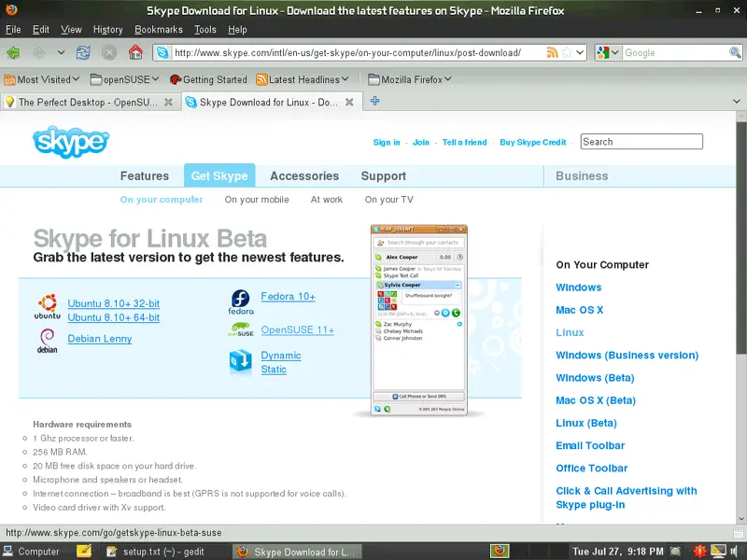Open the list all tabs dropdown
The height and width of the screenshot is (560, 747).
pos(737,101)
